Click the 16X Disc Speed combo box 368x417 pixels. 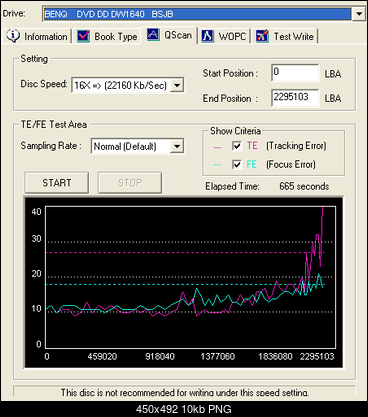pos(128,85)
